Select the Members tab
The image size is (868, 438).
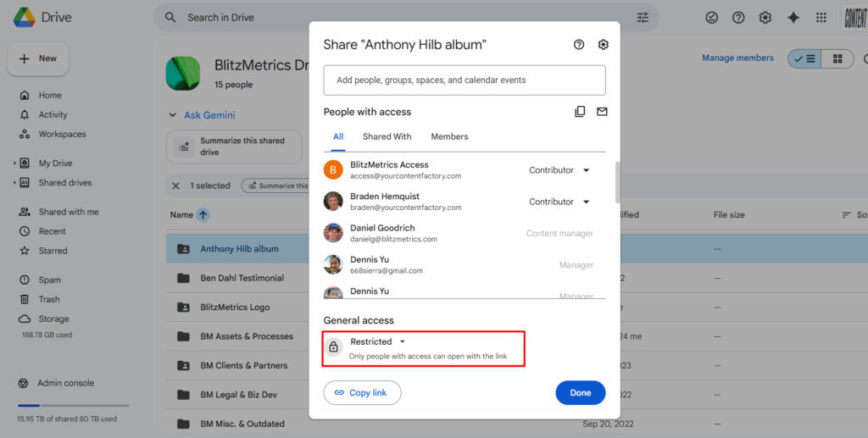(x=449, y=136)
